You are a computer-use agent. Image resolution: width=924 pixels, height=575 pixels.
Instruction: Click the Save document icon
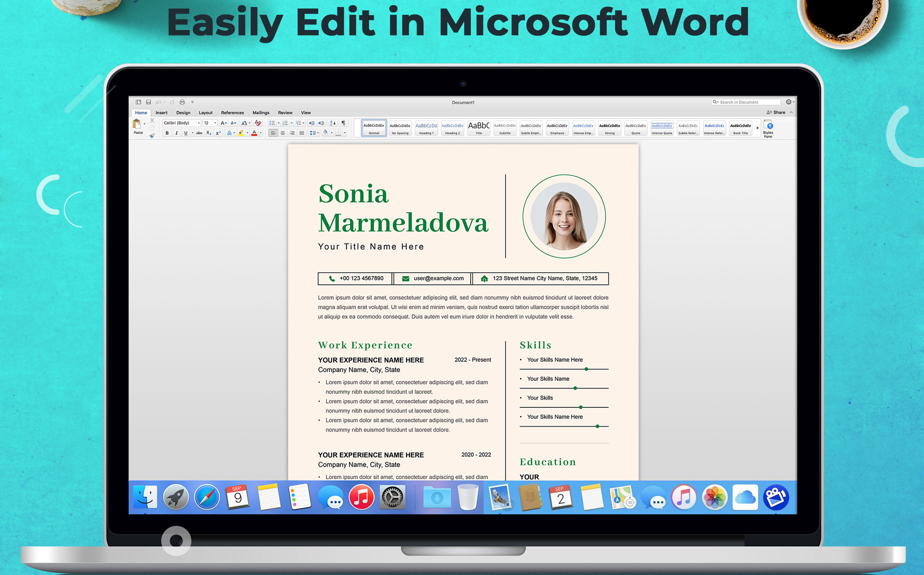(x=148, y=102)
